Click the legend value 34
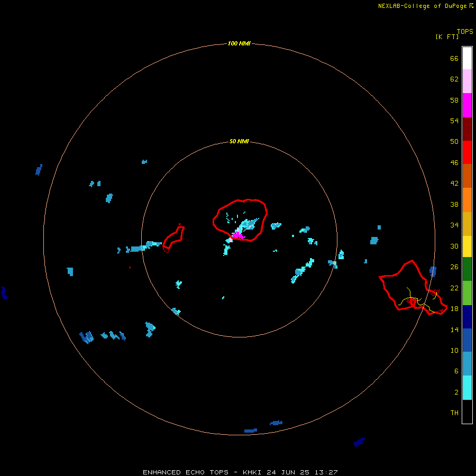 [454, 225]
